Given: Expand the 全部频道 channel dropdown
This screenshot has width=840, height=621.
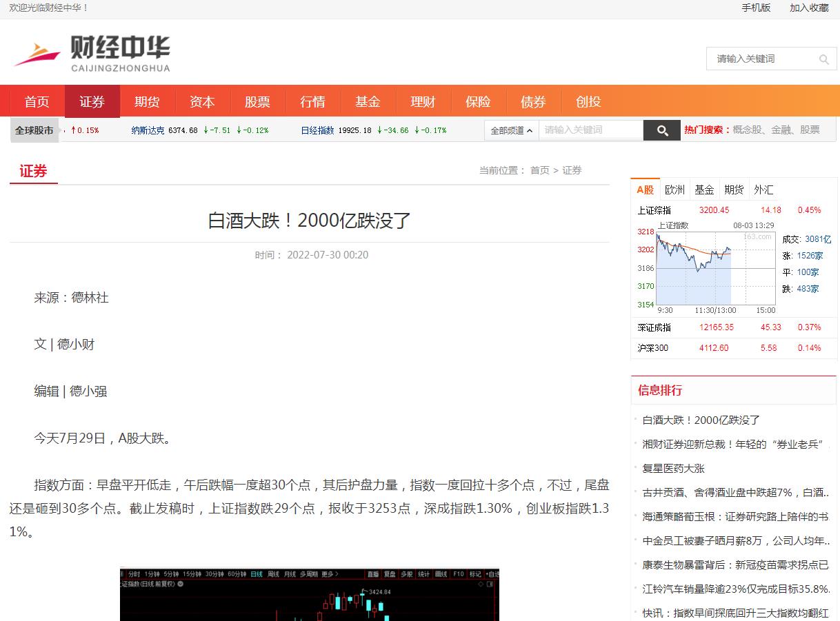Looking at the screenshot, I should click(511, 130).
